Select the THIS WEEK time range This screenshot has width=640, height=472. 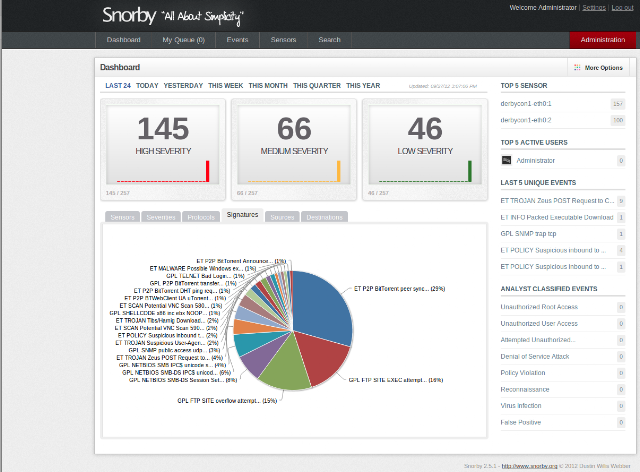click(225, 85)
